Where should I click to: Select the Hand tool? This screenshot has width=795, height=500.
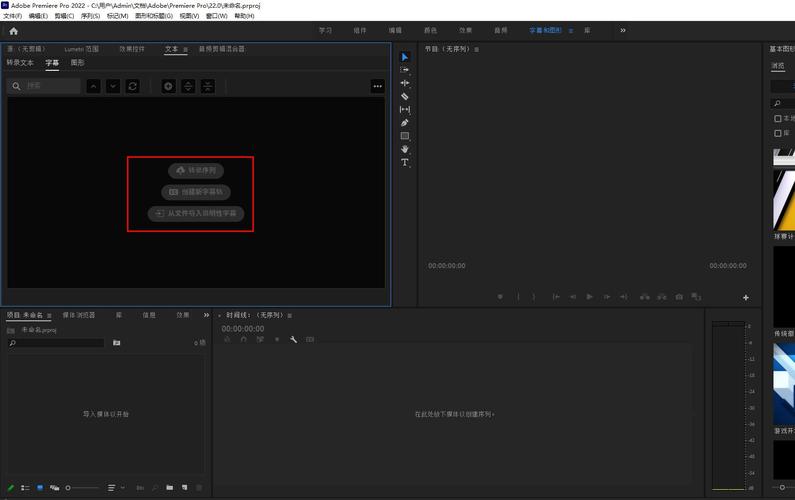click(x=405, y=149)
